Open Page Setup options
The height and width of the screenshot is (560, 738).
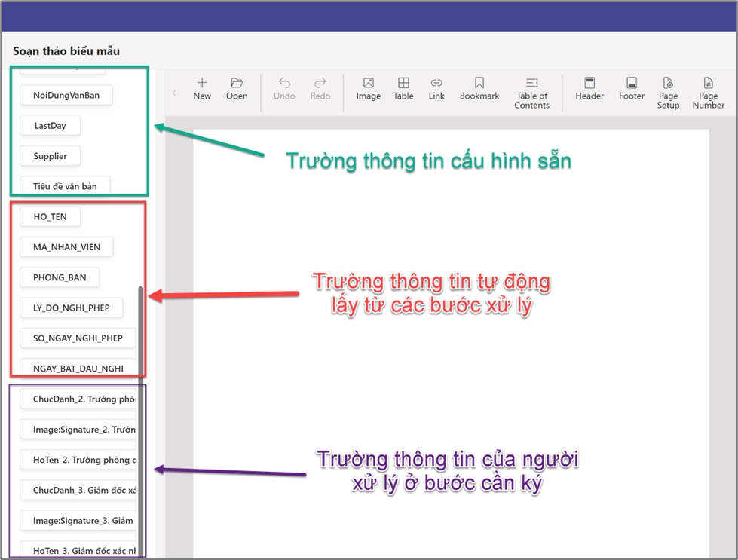coord(668,84)
